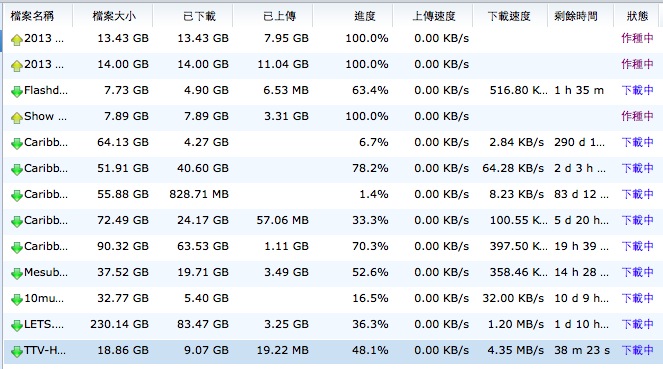This screenshot has width=663, height=369.
Task: Select the 90.32 GB Caribb torrent row
Action: pyautogui.click(x=333, y=246)
